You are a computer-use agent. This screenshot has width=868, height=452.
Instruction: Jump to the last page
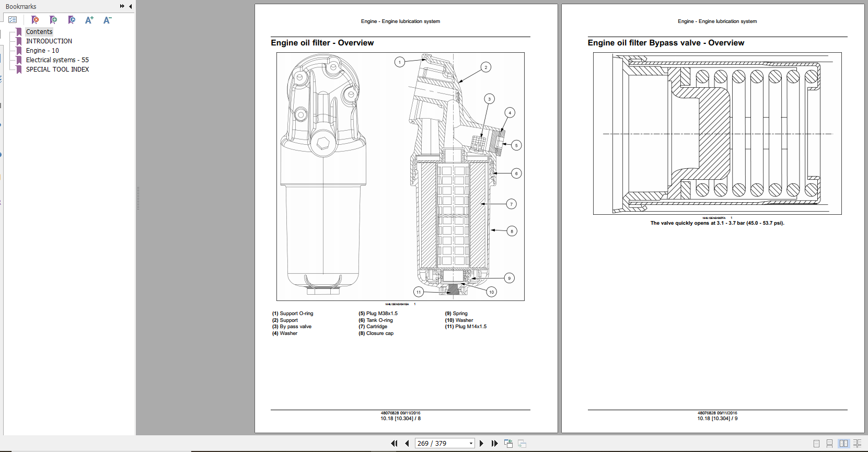(494, 444)
